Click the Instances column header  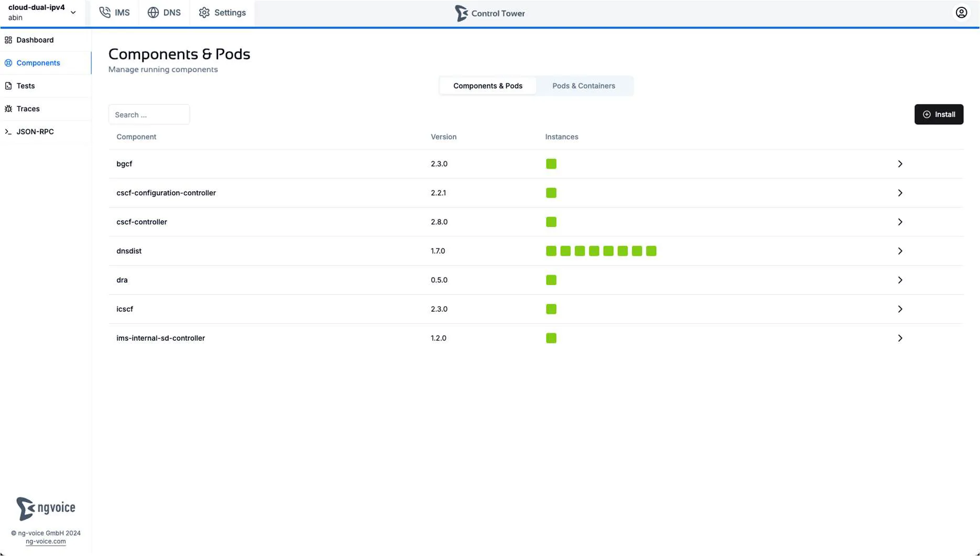(561, 137)
